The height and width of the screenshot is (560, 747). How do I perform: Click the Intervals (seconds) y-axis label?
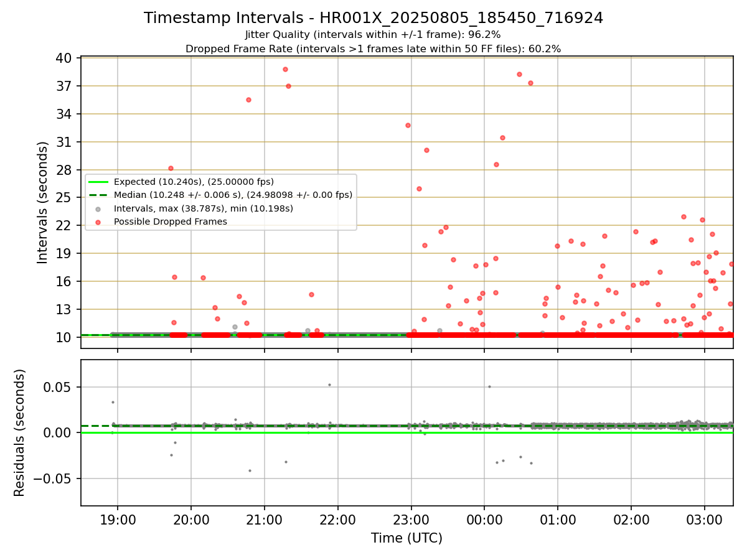[42, 202]
